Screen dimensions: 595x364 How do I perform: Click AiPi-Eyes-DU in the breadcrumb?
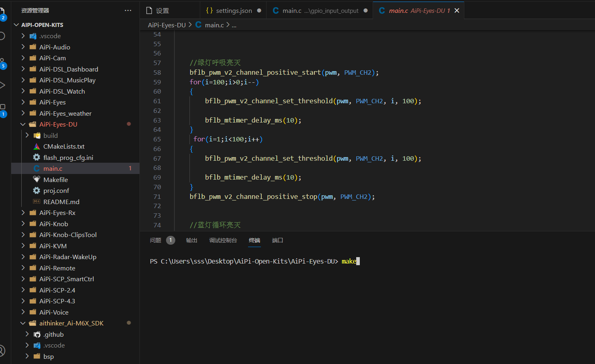167,25
